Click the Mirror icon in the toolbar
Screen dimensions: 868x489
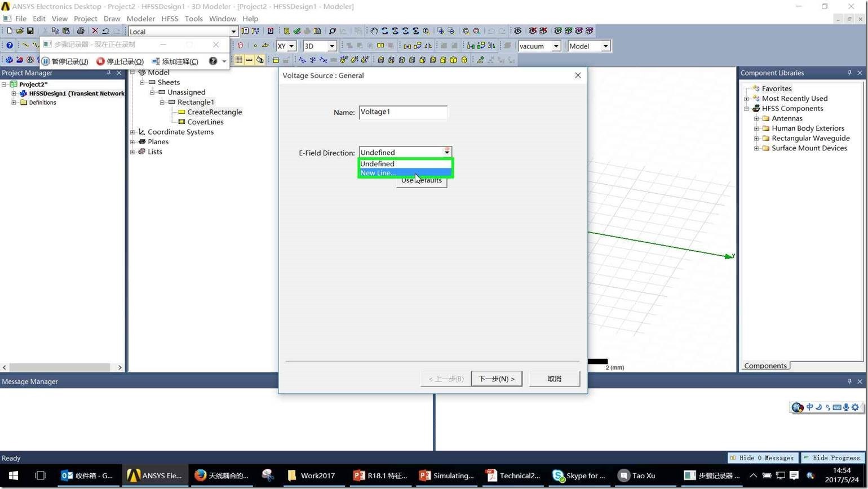(x=428, y=46)
